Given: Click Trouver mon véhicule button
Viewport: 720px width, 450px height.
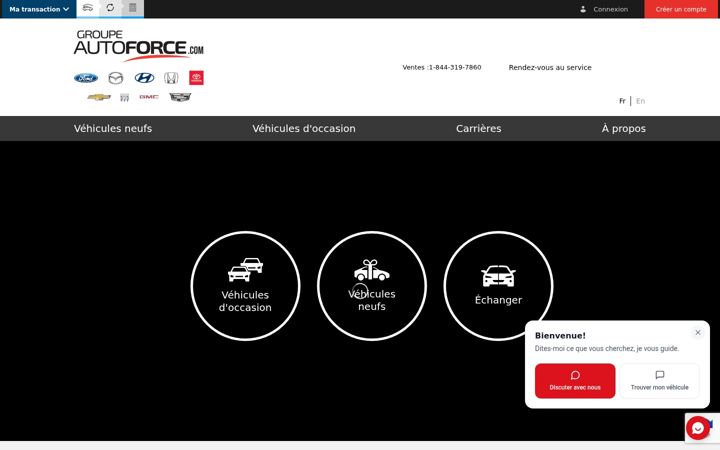Looking at the screenshot, I should pyautogui.click(x=659, y=381).
